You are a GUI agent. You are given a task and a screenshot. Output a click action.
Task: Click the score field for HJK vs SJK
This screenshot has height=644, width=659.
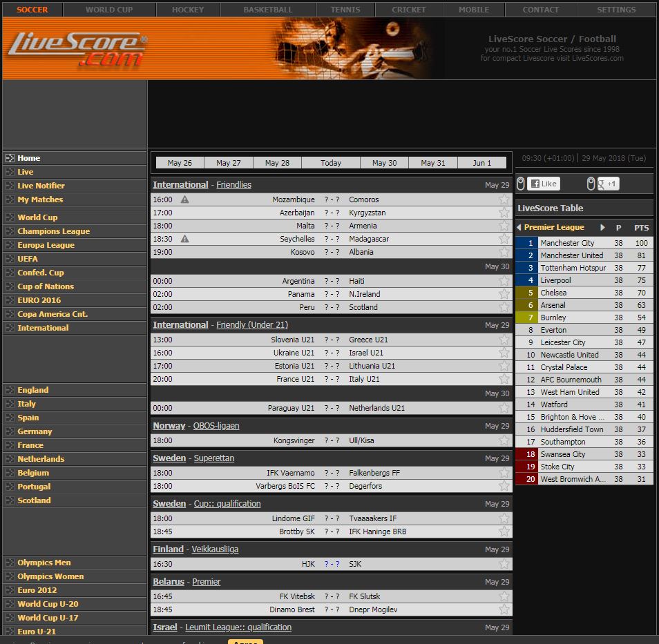pos(334,564)
